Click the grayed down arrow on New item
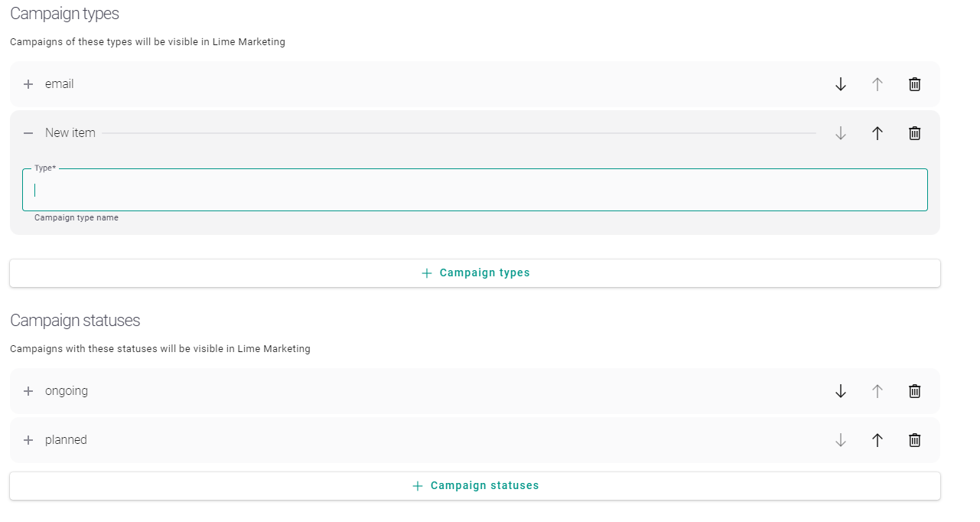The height and width of the screenshot is (522, 980). (x=840, y=133)
